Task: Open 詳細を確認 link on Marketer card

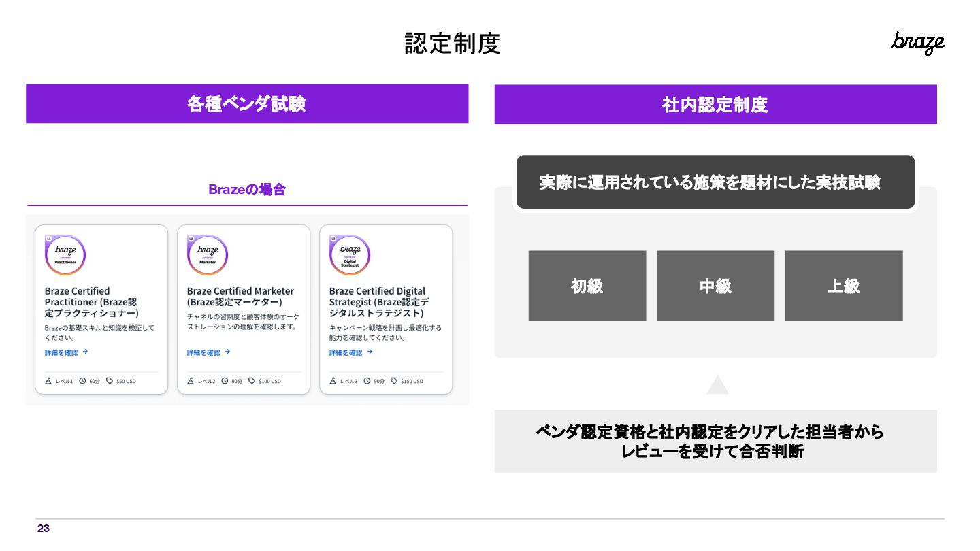Action: [x=208, y=352]
